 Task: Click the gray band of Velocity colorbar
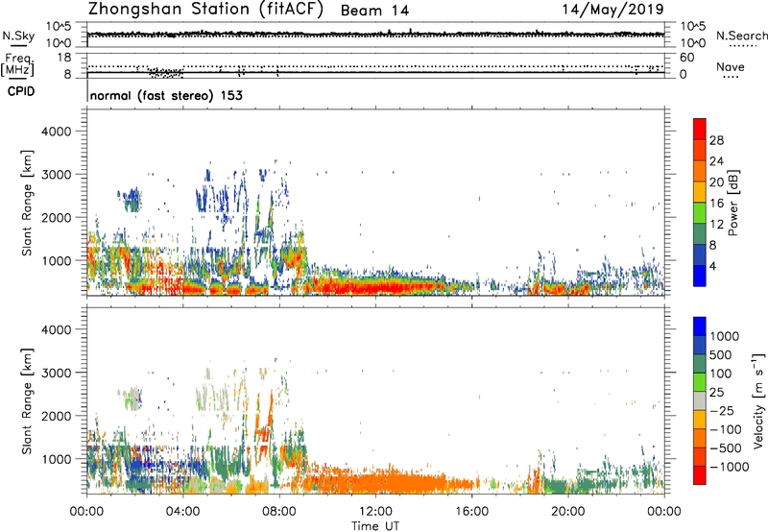click(x=700, y=400)
